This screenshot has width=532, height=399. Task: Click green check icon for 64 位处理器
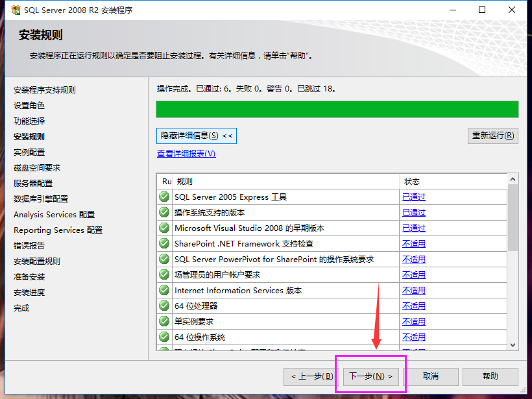coord(164,306)
